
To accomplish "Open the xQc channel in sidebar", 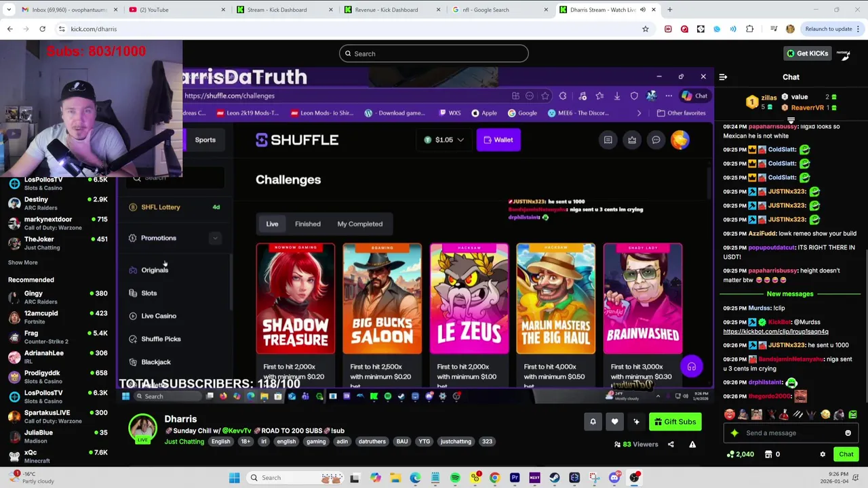I will [57, 456].
